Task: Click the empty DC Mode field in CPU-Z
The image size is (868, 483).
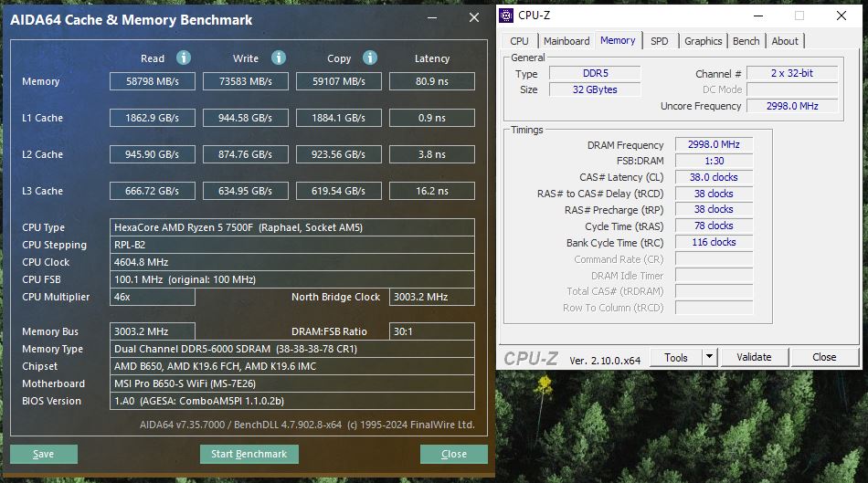Action: (x=792, y=89)
